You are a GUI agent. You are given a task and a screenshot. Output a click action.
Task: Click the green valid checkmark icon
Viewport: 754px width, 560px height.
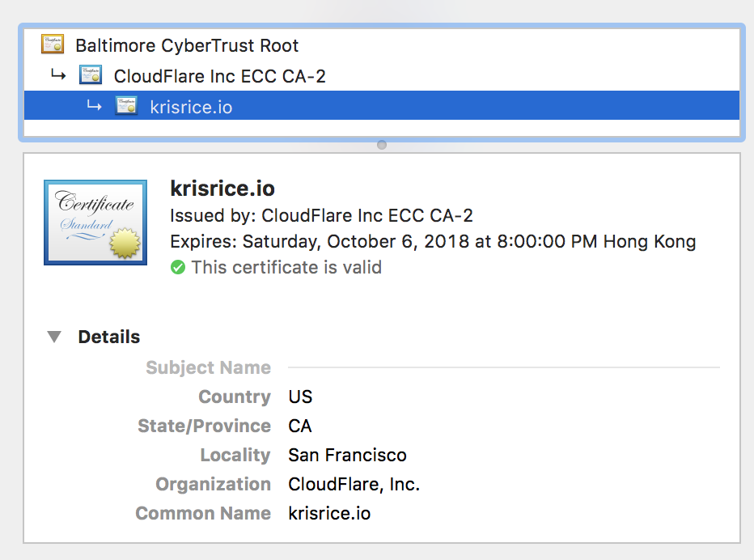point(178,268)
